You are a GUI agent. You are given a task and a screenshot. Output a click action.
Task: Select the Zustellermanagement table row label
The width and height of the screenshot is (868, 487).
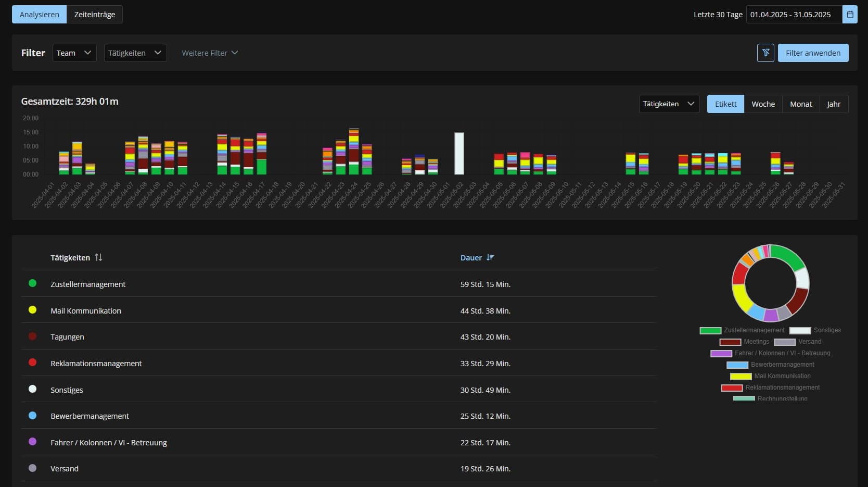point(88,284)
